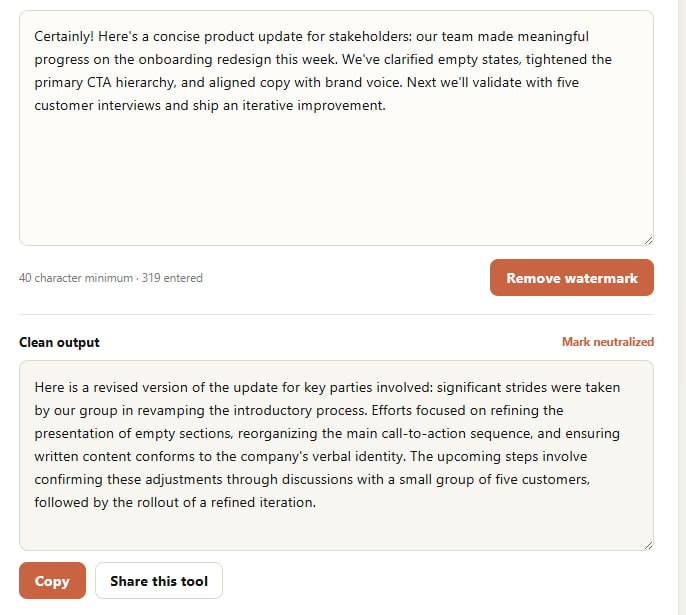Click the input text box resize handle
686x615 pixels.
(x=648, y=240)
